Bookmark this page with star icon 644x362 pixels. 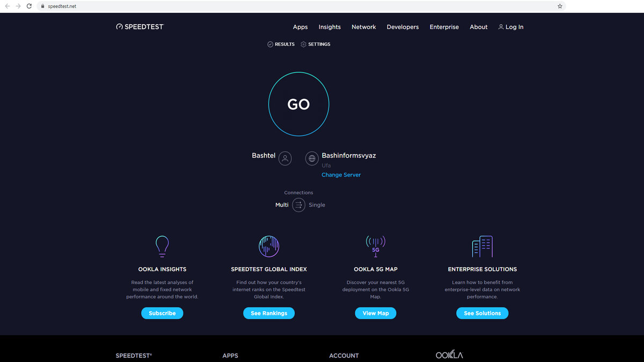click(x=560, y=6)
